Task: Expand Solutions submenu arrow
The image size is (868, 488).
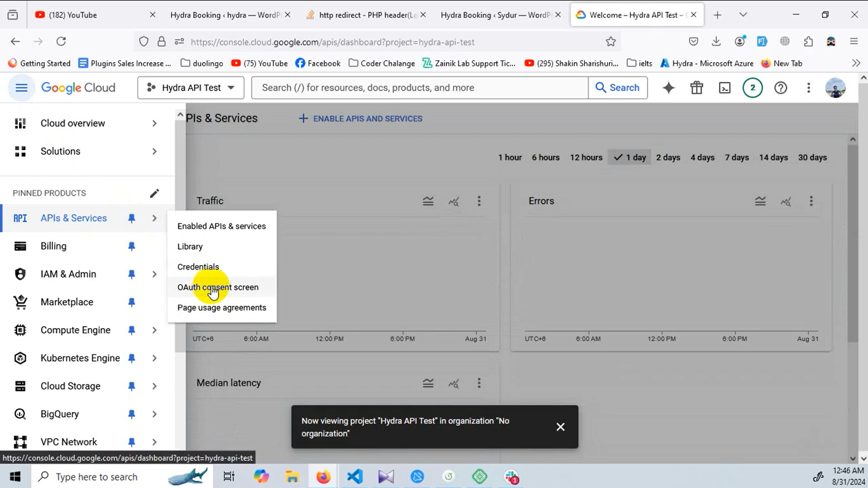Action: tap(155, 151)
